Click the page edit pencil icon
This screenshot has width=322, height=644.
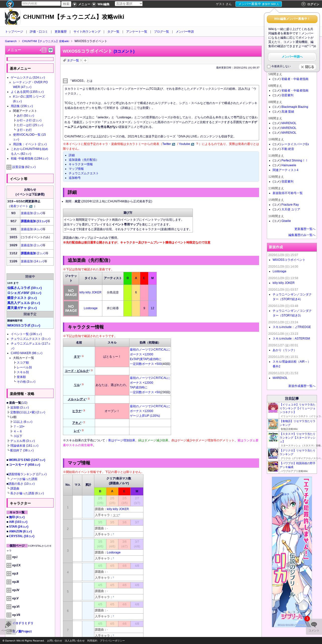point(8,624)
